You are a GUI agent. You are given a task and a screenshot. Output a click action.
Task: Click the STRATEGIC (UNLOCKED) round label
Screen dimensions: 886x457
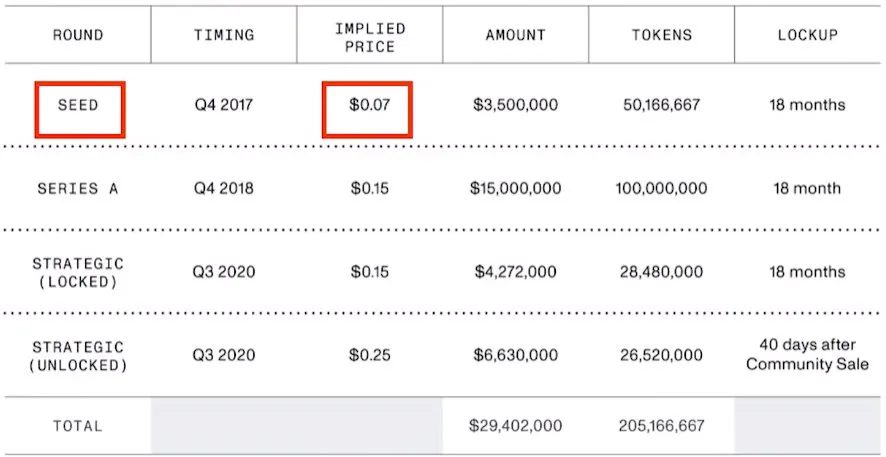point(78,356)
